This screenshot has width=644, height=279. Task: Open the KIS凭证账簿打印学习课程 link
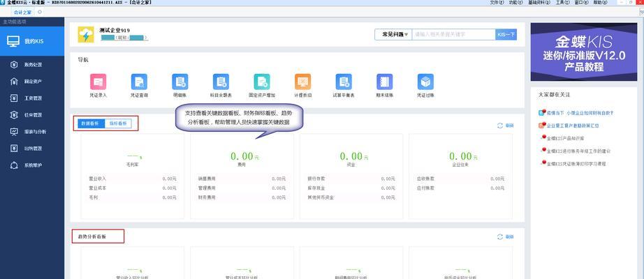pyautogui.click(x=576, y=164)
